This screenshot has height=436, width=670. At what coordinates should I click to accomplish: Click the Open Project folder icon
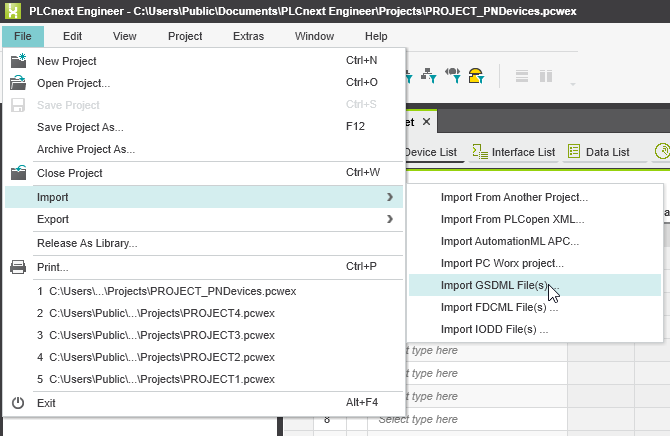point(18,82)
